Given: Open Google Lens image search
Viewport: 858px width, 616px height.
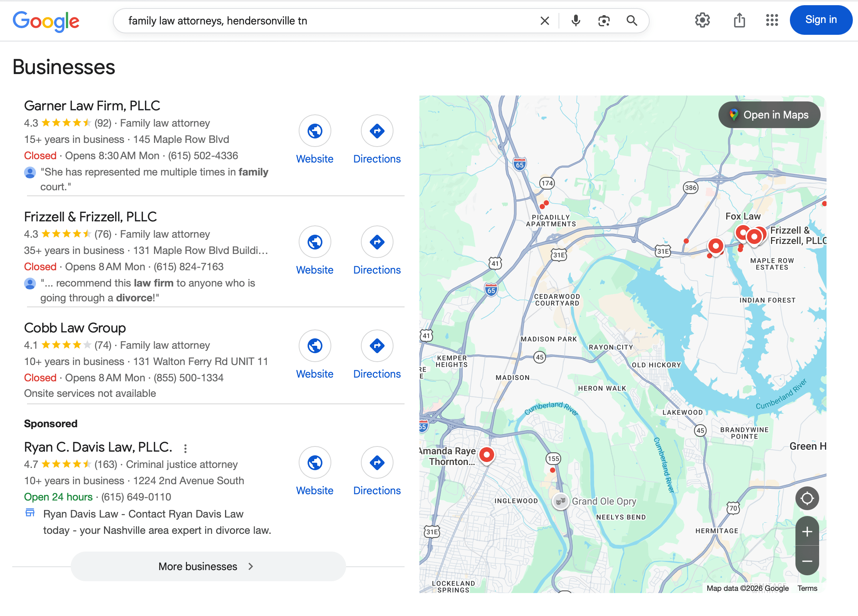Looking at the screenshot, I should [x=604, y=21].
